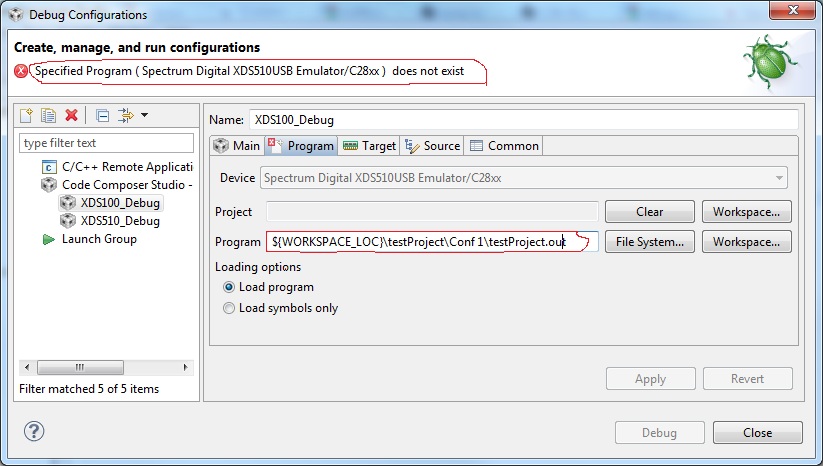Click the tree scrollbar right arrow
Viewport: 823px width, 466px height.
(x=185, y=367)
